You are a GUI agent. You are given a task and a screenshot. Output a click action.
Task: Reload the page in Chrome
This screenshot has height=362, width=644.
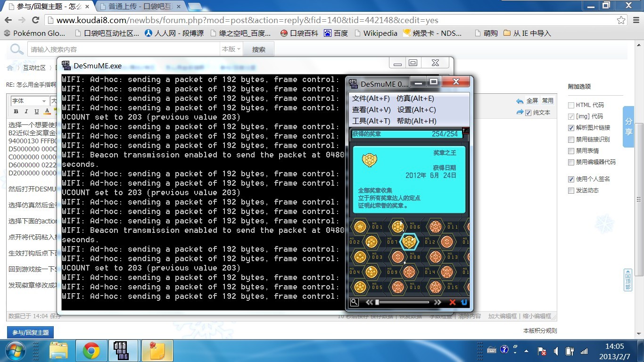35,20
